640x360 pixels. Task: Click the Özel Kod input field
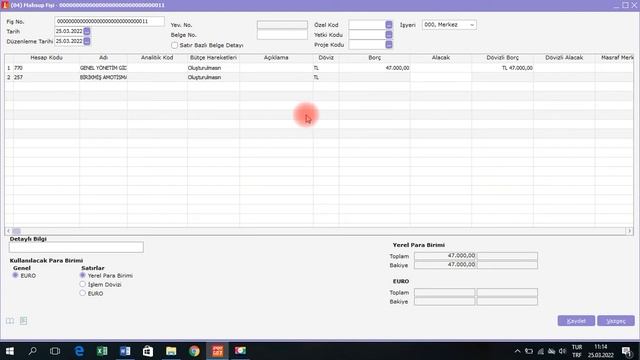(x=367, y=25)
